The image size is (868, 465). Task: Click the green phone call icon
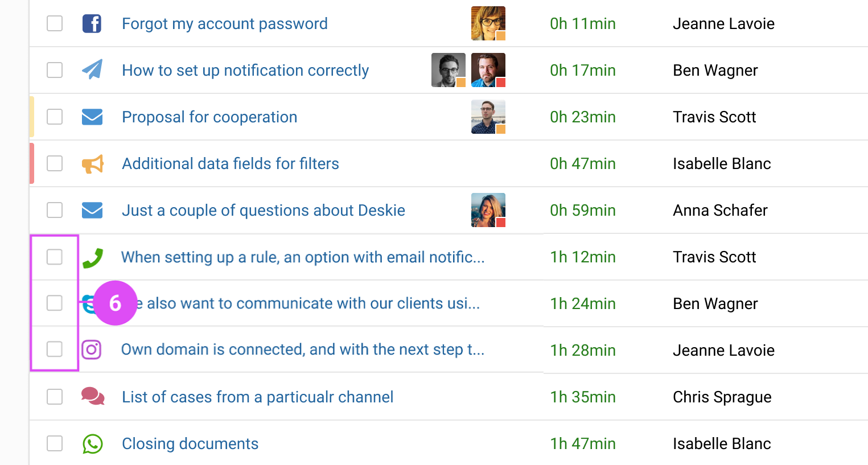(x=92, y=258)
